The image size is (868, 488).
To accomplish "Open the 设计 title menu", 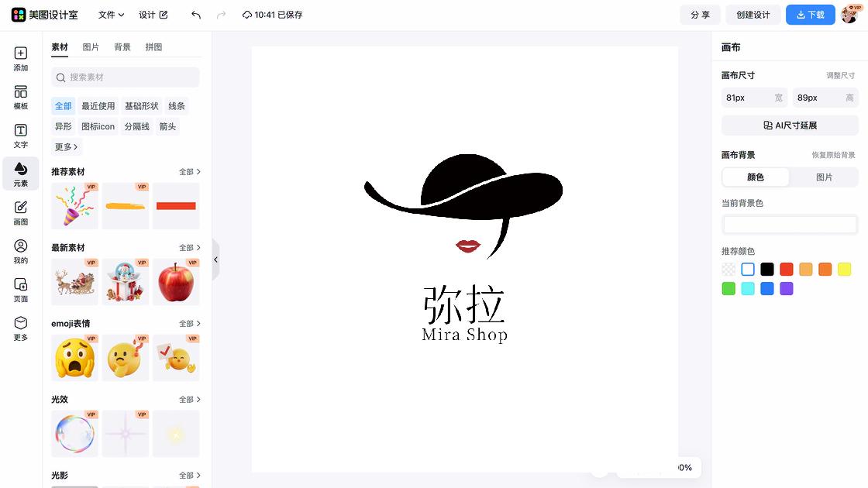I will [x=146, y=15].
